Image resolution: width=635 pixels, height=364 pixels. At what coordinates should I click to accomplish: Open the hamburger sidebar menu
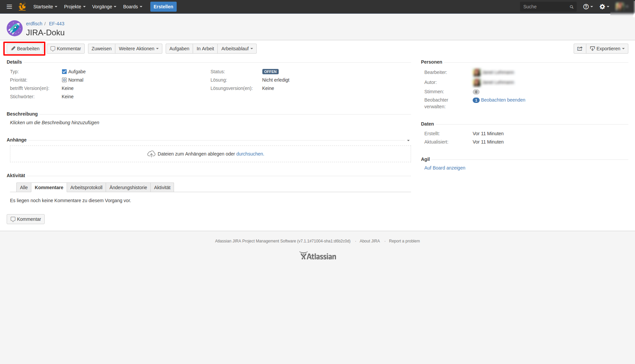coord(9,7)
